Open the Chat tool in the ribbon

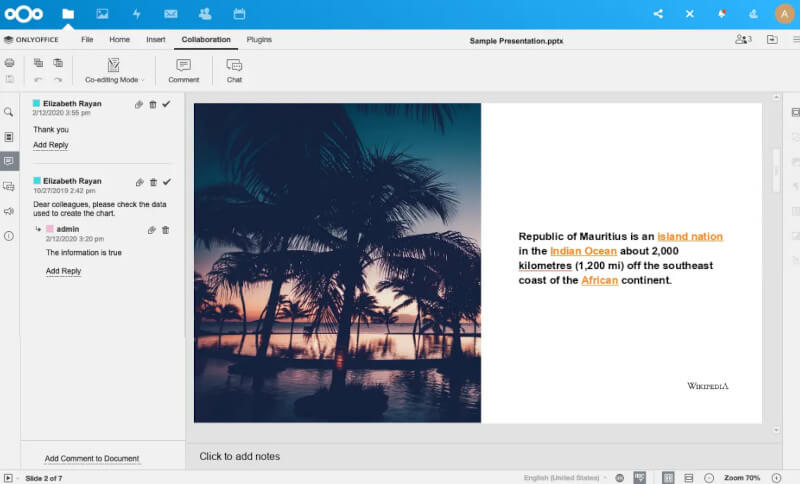tap(234, 69)
